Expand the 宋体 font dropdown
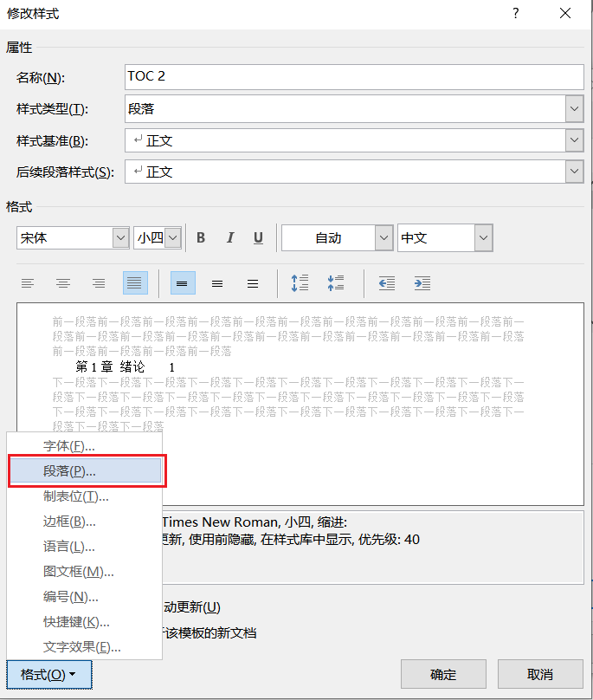Viewport: 593px width, 700px height. pos(120,238)
